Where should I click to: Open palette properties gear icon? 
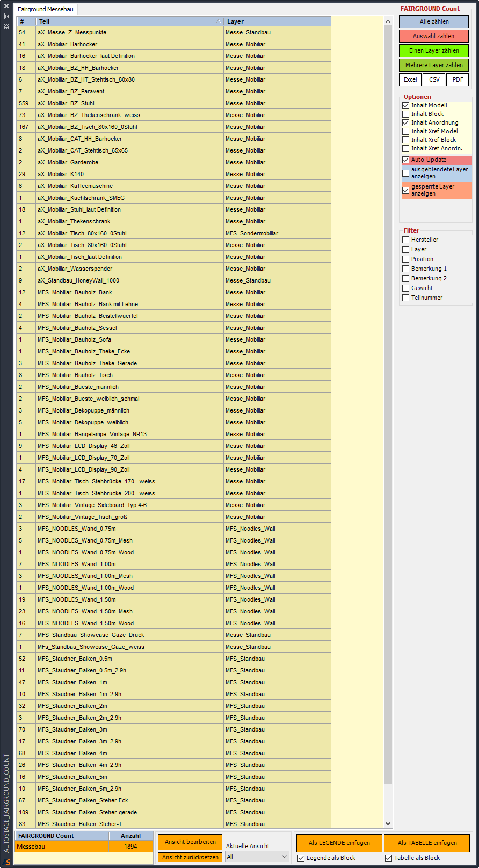[x=6, y=26]
